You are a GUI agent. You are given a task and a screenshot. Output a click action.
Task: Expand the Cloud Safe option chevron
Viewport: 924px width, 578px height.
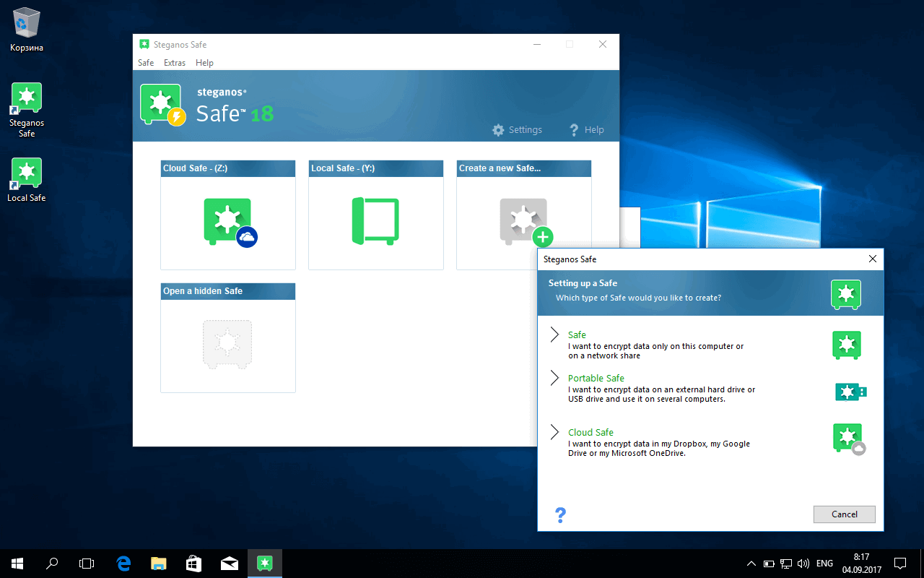coord(554,432)
